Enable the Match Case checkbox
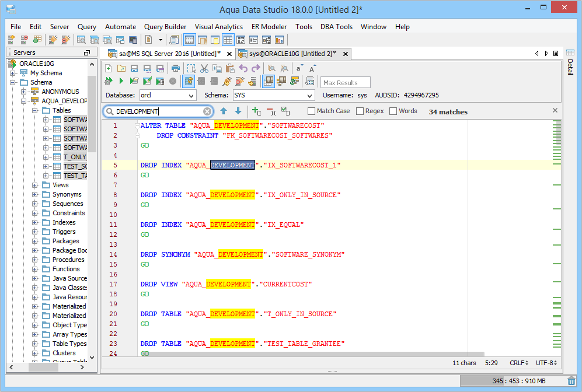 (311, 111)
